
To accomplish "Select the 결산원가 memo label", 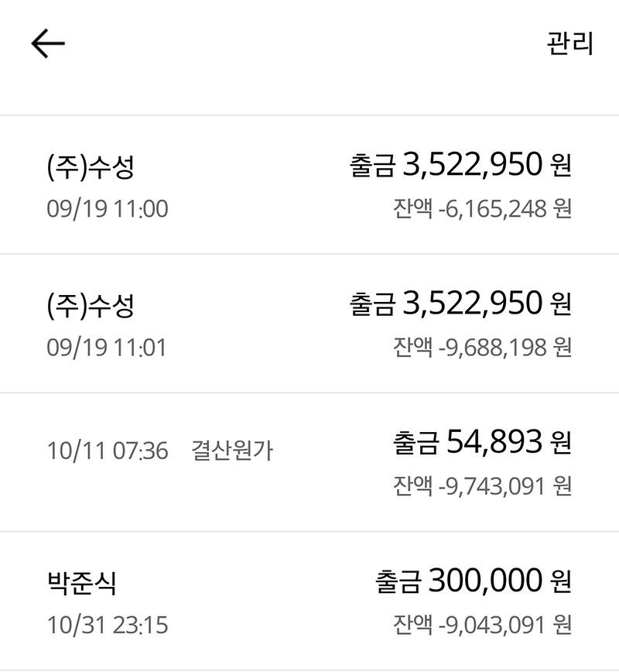I will tap(232, 451).
